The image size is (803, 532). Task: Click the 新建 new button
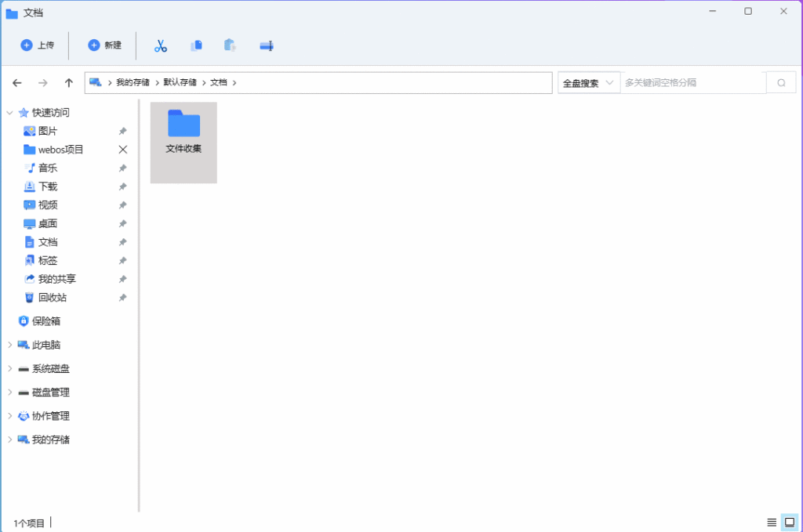pyautogui.click(x=104, y=45)
